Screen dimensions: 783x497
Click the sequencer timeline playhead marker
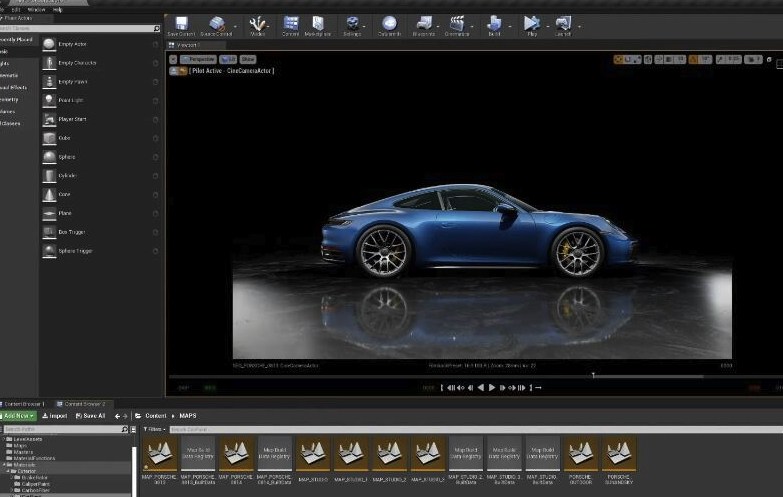pos(593,374)
